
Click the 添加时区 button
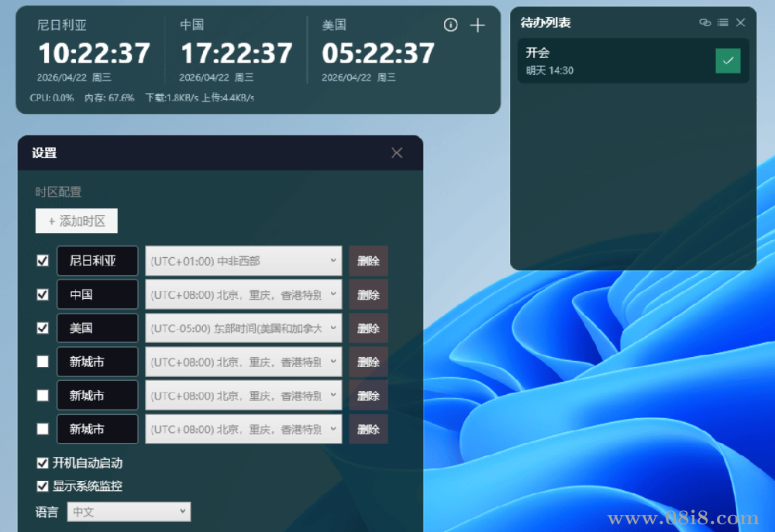[x=77, y=221]
